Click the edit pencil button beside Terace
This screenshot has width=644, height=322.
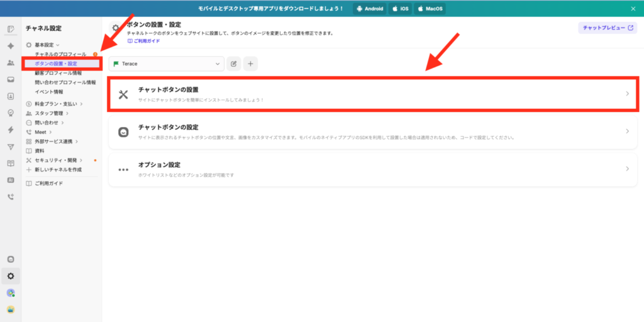tap(234, 64)
